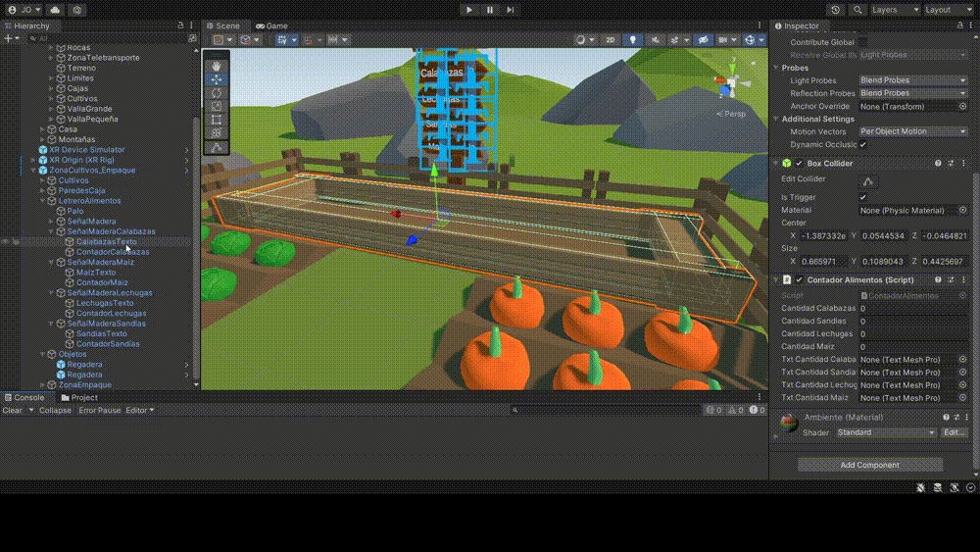Pick Physic Material via object picker
This screenshot has width=980, height=552.
coord(962,210)
